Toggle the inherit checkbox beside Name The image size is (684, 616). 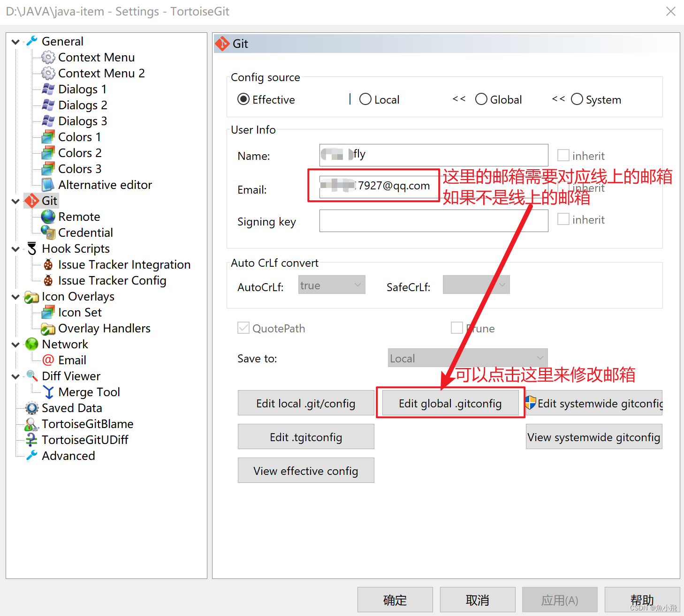(x=563, y=155)
